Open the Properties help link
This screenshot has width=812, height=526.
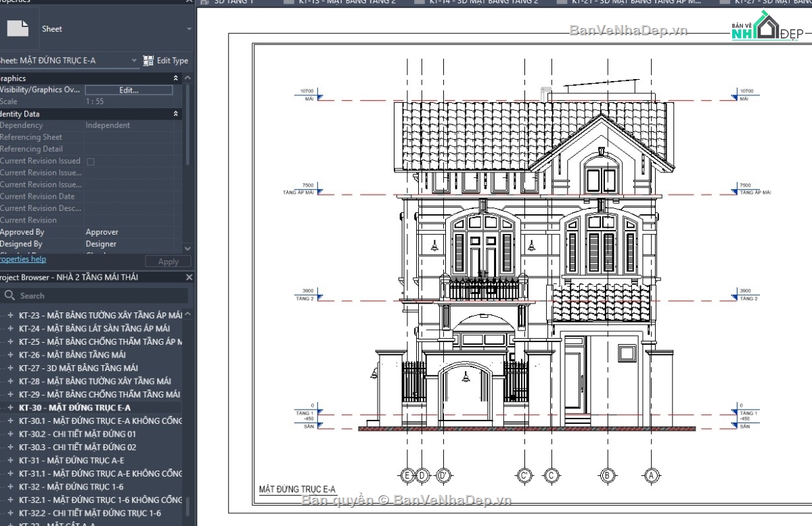click(22, 259)
